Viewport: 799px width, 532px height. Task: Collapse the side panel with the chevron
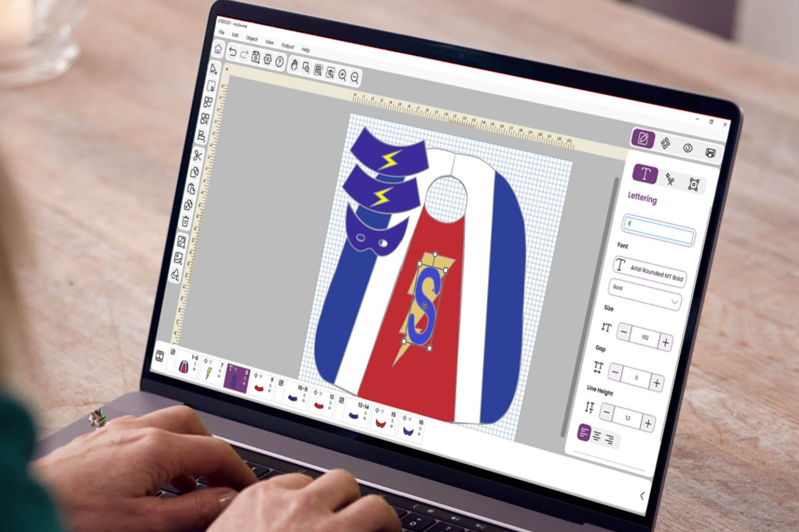pyautogui.click(x=642, y=496)
